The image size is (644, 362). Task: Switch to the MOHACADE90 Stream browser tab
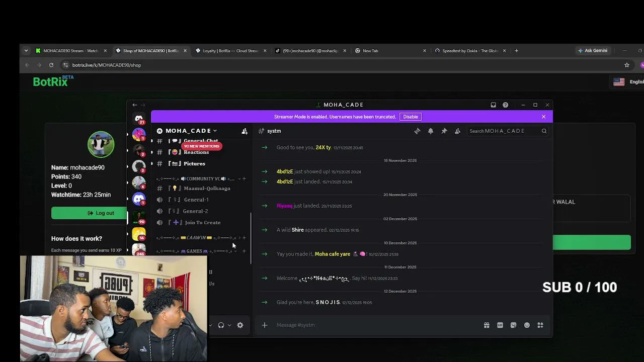pyautogui.click(x=71, y=51)
